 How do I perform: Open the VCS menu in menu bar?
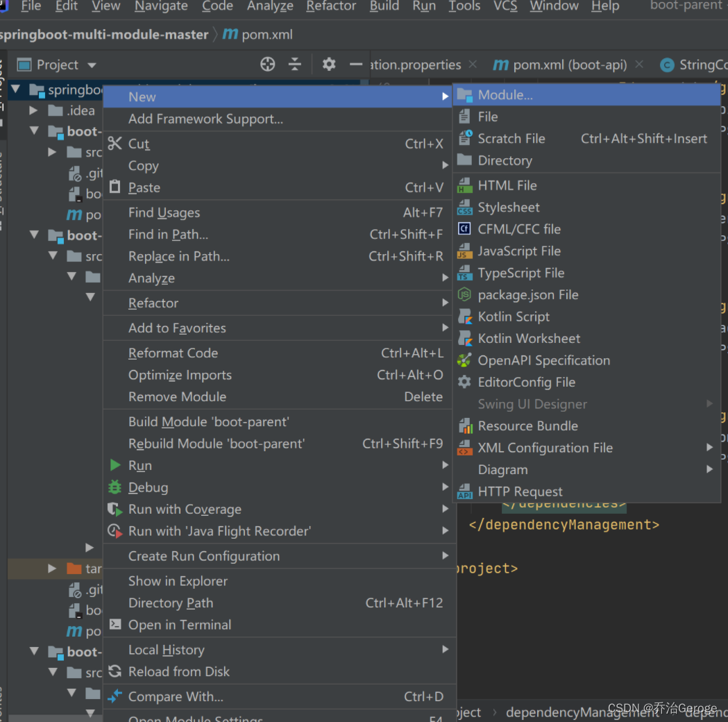505,6
